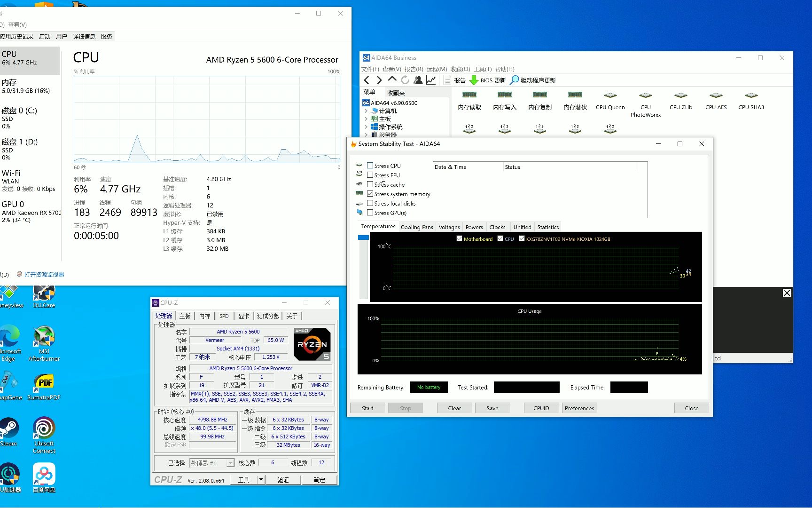
Task: Switch to the Statistics tab
Action: click(548, 227)
